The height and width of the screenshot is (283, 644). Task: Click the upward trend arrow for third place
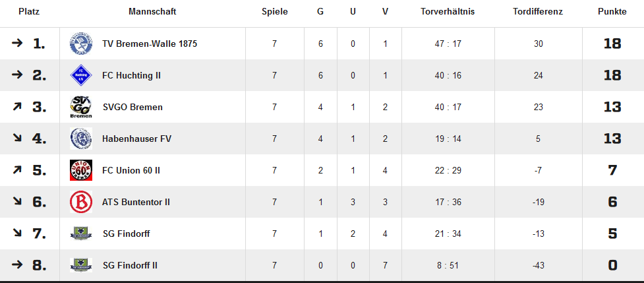[17, 107]
